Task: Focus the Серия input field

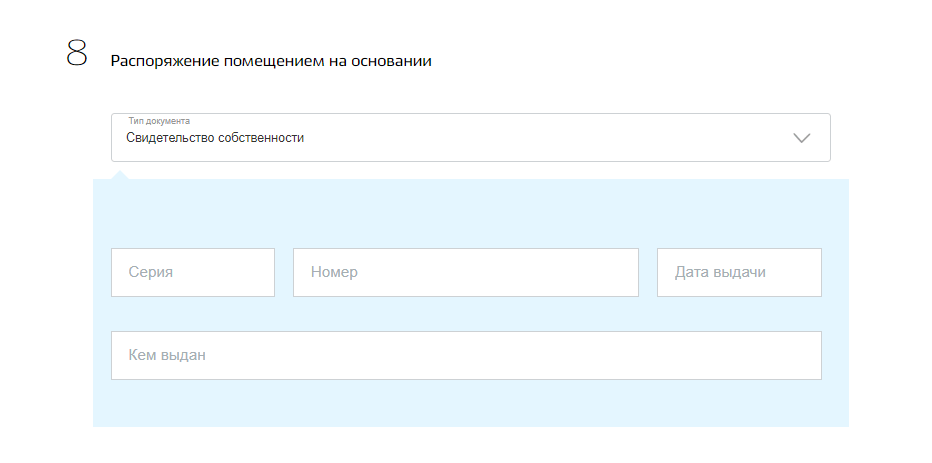Action: tap(193, 272)
